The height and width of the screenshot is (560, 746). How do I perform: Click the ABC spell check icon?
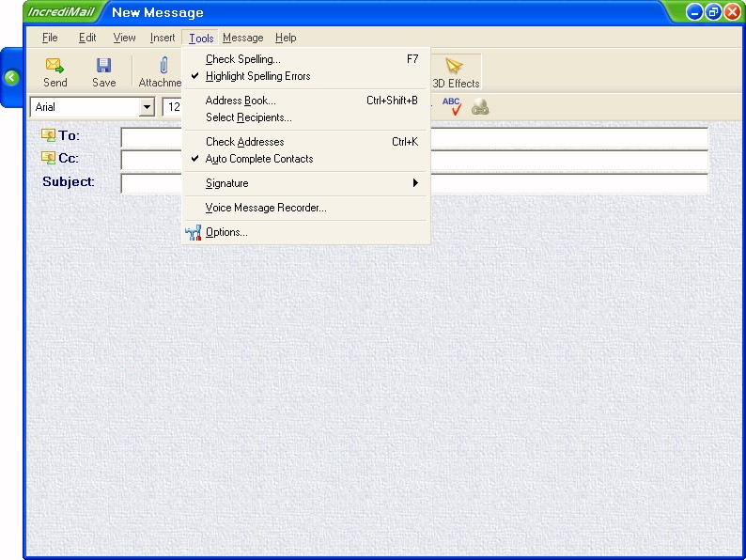point(452,106)
